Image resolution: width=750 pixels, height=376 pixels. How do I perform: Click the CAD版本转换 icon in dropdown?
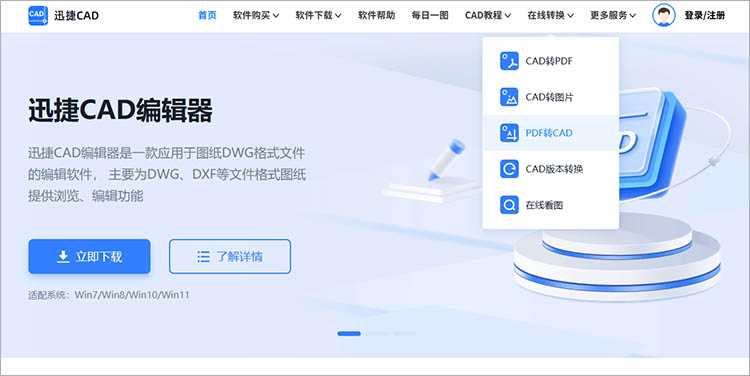(x=509, y=169)
